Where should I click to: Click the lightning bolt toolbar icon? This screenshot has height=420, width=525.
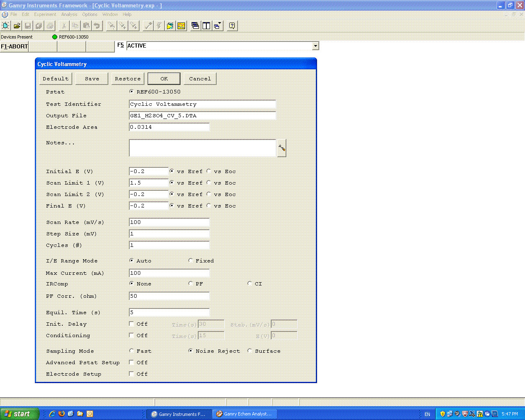[x=159, y=26]
